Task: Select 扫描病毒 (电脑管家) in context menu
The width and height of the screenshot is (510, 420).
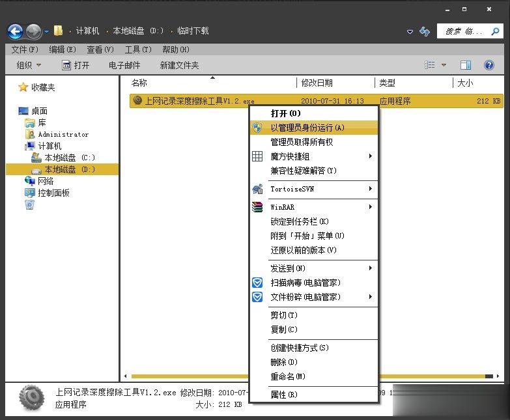Action: [305, 283]
